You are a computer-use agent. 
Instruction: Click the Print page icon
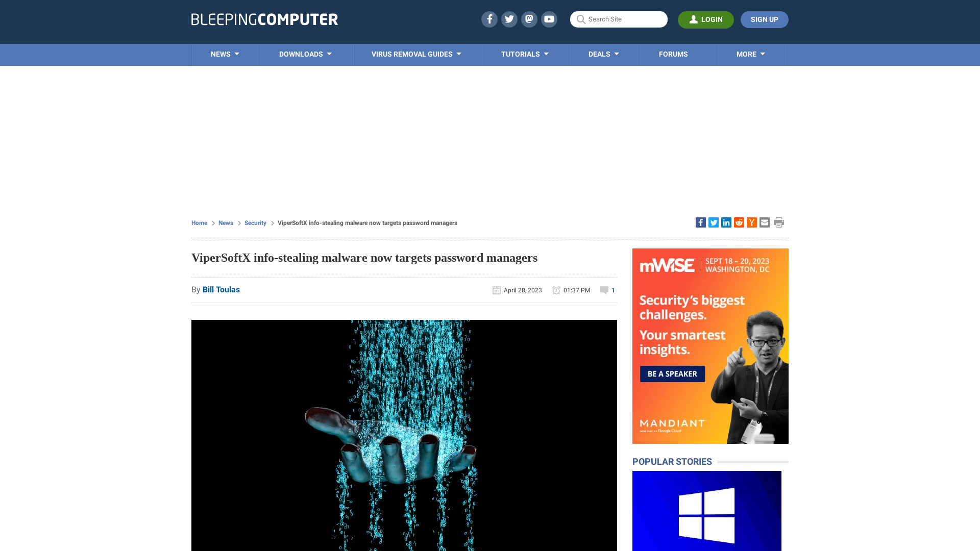coord(779,222)
